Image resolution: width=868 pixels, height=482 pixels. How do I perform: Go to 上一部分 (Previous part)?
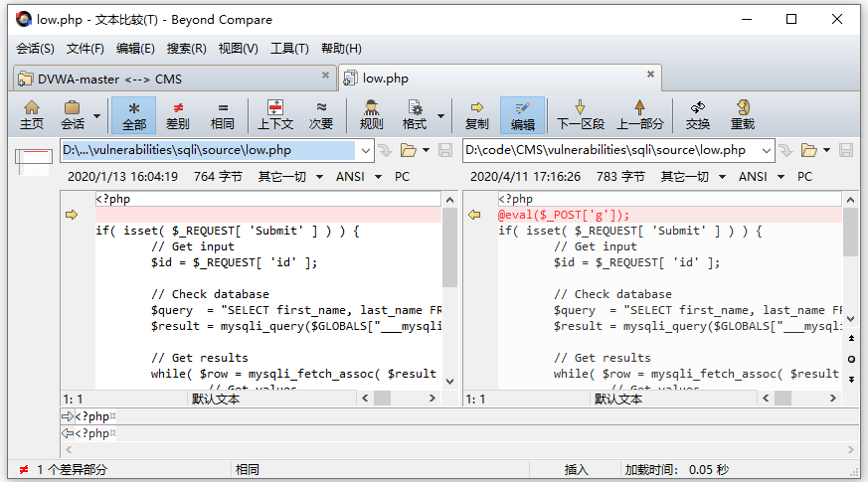pos(639,114)
